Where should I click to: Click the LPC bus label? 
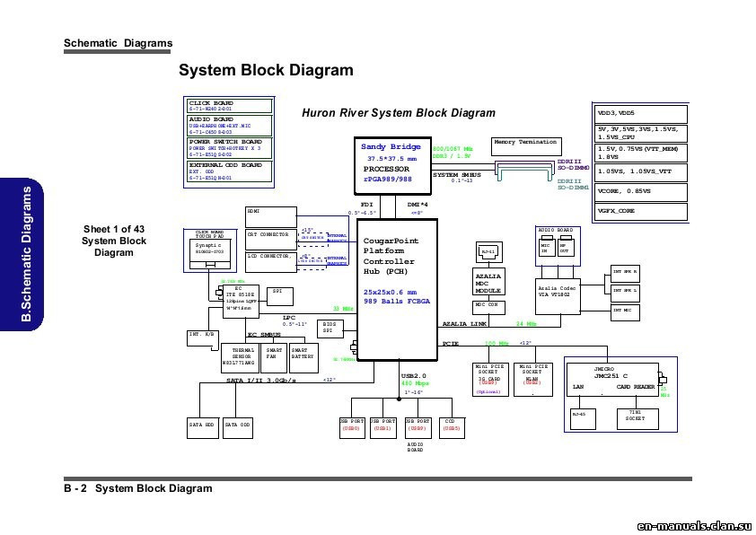coord(289,318)
